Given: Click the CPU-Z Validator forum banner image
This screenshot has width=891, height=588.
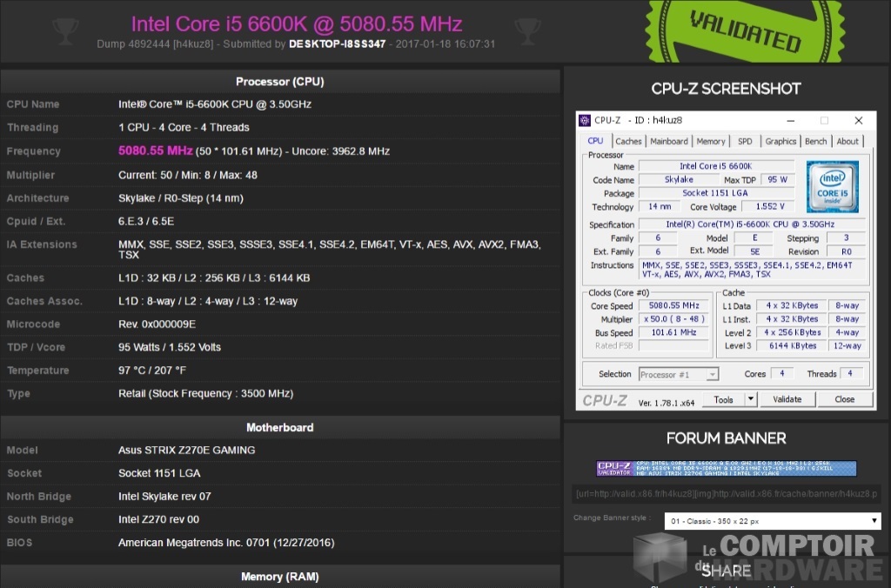Looking at the screenshot, I should pyautogui.click(x=727, y=468).
